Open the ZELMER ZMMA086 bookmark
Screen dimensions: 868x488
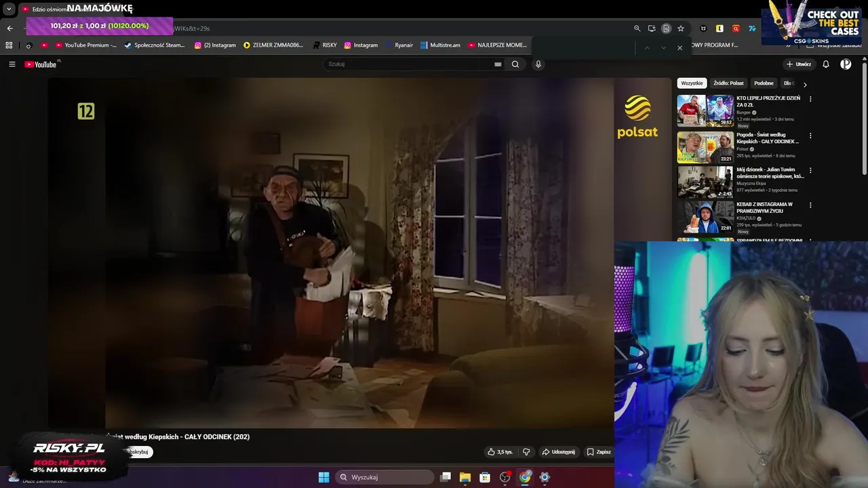[x=273, y=45]
